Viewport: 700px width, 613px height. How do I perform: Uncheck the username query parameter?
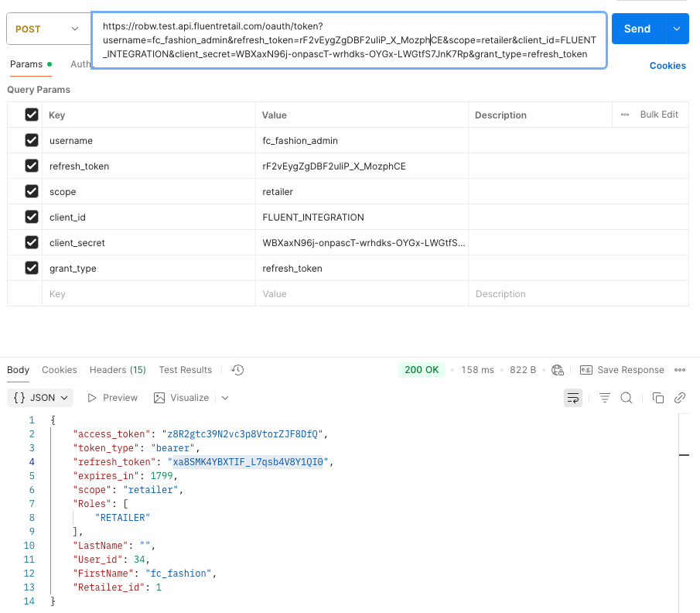32,141
